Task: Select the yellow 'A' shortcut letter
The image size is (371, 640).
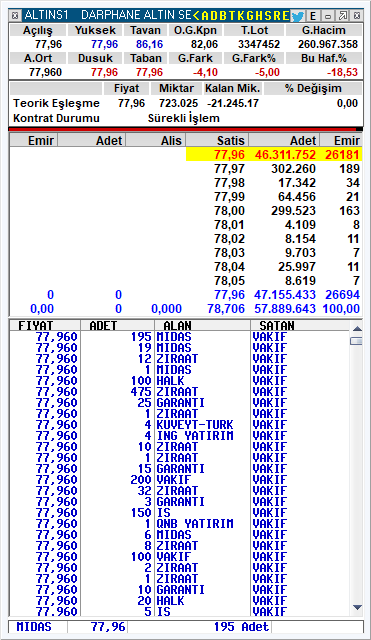Action: point(204,16)
